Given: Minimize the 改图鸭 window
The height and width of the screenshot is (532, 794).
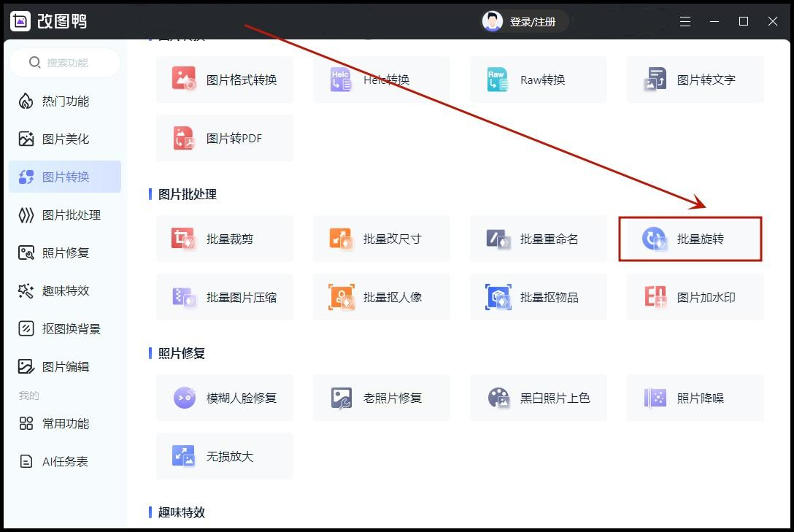Looking at the screenshot, I should [x=714, y=21].
